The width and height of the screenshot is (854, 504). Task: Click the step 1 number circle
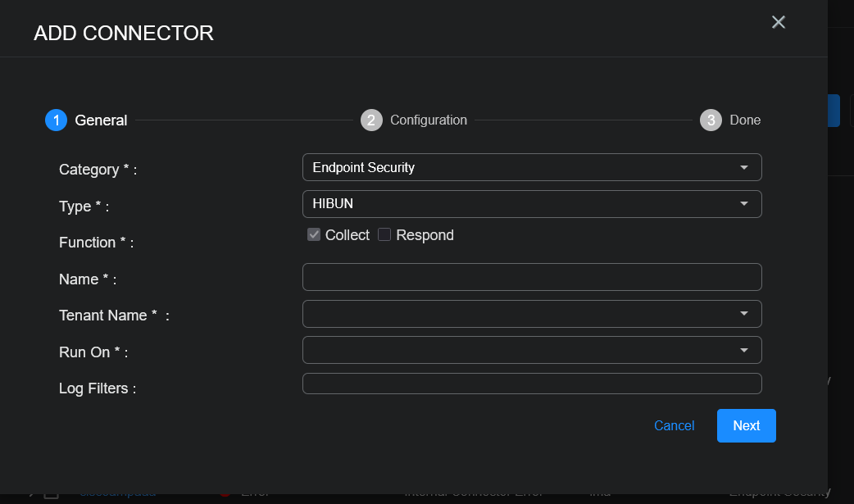56,120
